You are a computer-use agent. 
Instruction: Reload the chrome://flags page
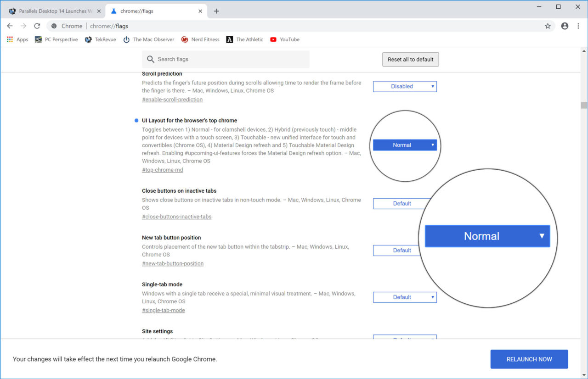37,26
